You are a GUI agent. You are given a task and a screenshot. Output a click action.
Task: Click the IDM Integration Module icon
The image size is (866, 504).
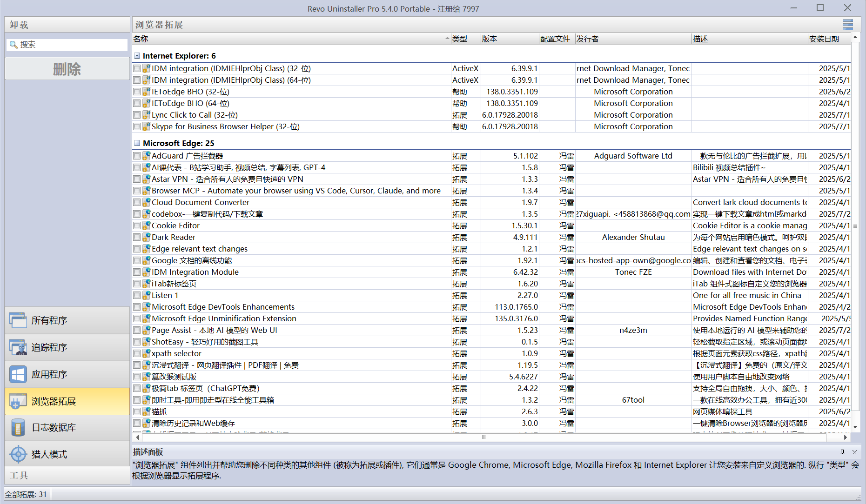tap(146, 272)
